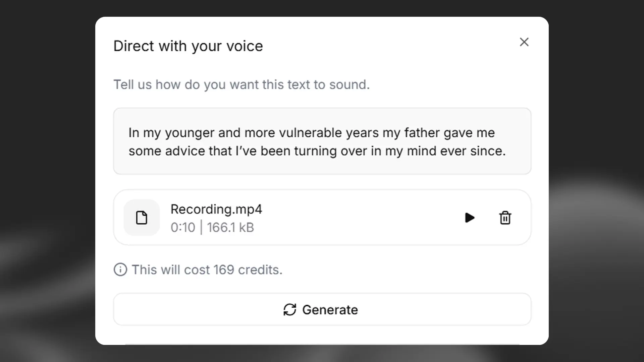Click the info icon beside credit cost
Screen dimensions: 644x362
click(x=120, y=269)
